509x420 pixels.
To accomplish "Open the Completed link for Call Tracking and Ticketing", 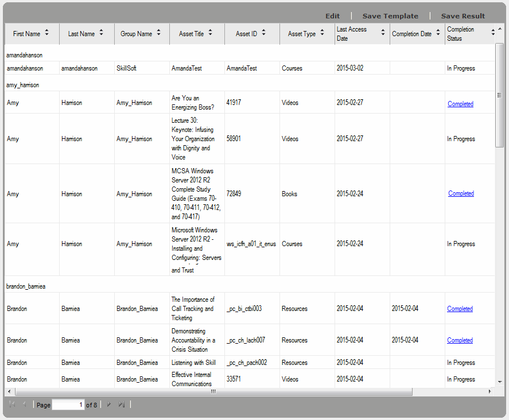I will [460, 308].
